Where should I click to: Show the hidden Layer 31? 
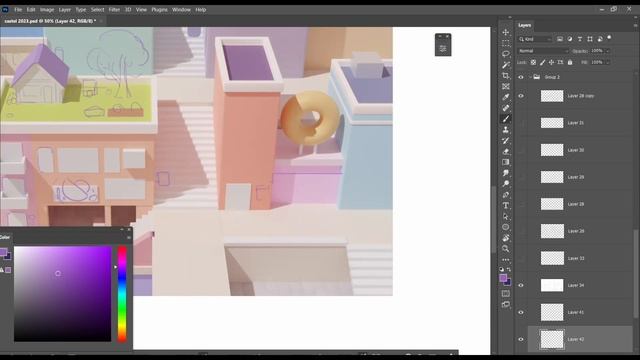[521, 123]
